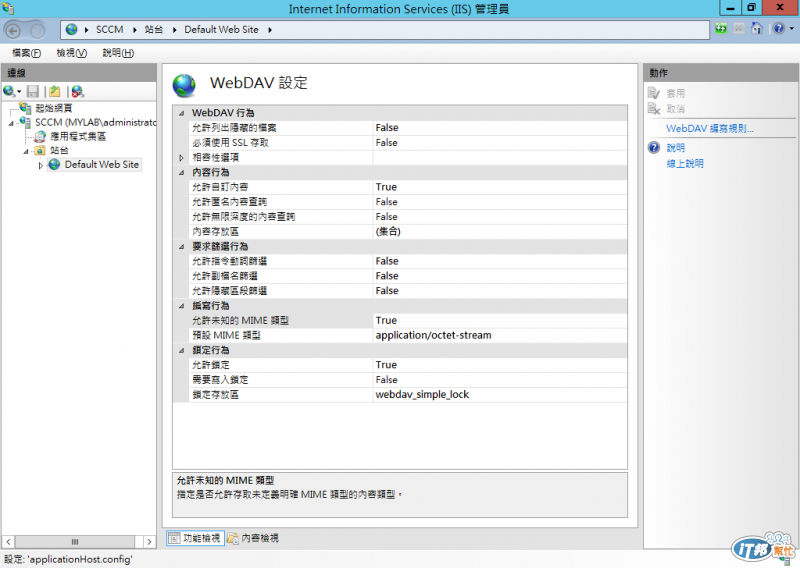Switch to the 功能檢視 tab
Image resolution: width=800 pixels, height=568 pixels.
(195, 538)
